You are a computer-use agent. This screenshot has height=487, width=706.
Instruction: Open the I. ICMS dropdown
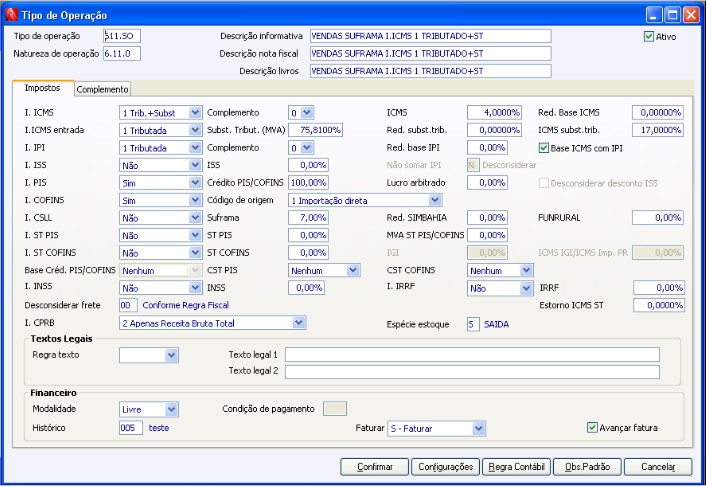195,113
